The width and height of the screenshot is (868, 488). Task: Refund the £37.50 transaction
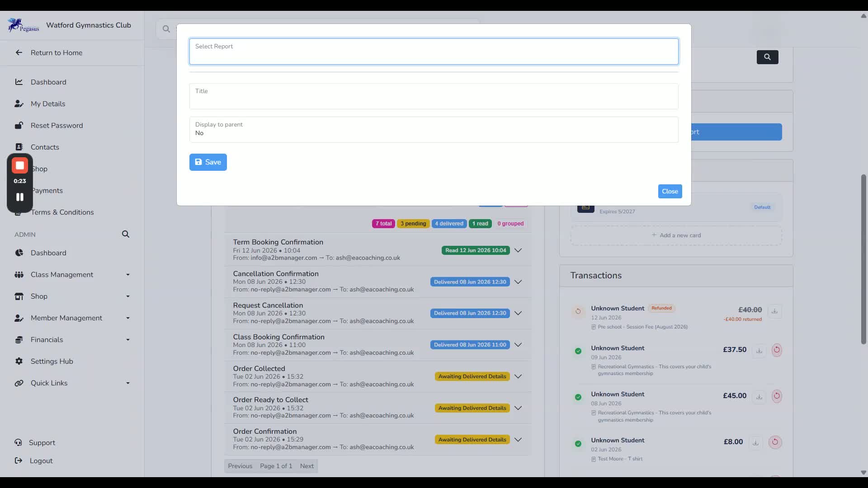click(777, 350)
